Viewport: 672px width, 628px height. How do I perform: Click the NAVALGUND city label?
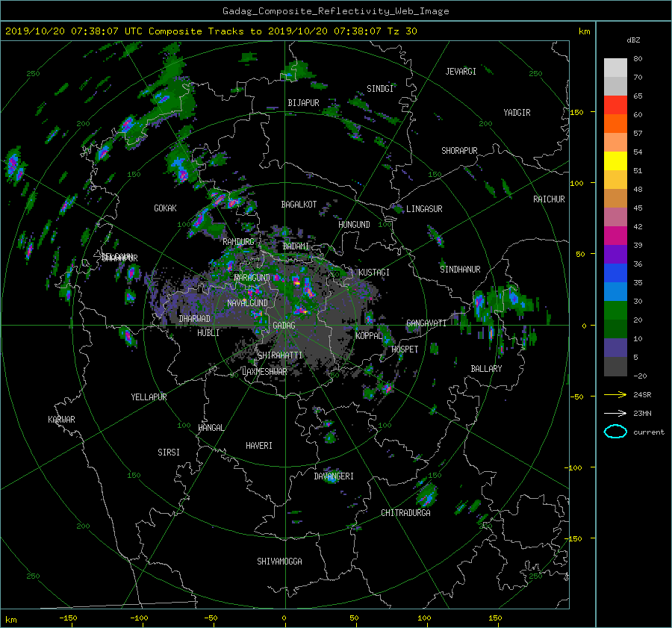[247, 303]
